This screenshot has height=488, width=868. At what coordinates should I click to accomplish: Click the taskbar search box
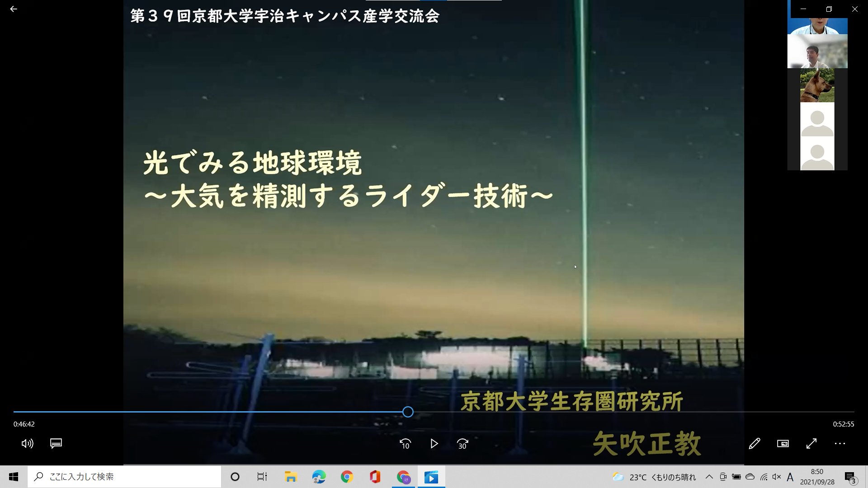pos(124,477)
